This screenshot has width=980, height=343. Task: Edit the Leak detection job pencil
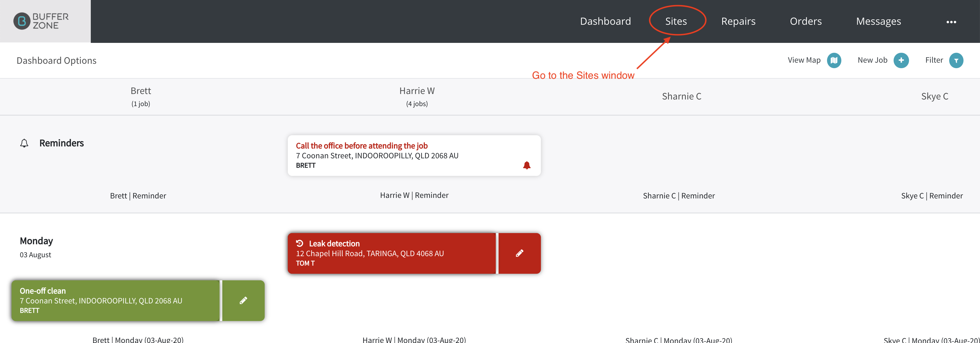(x=519, y=253)
